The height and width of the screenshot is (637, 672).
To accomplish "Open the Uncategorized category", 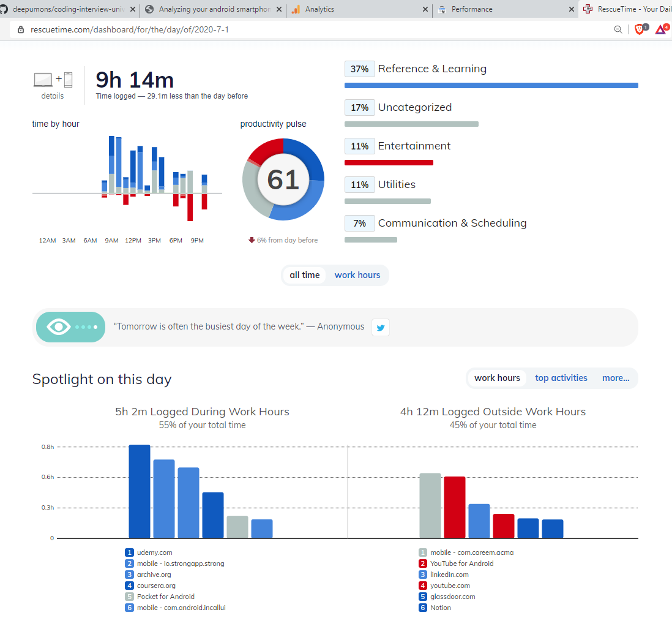I will [415, 107].
